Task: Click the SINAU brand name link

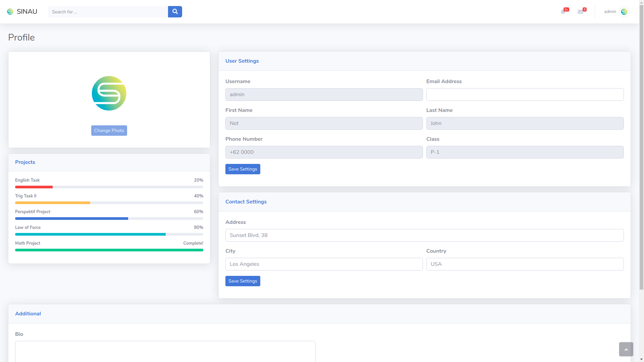Action: point(27,12)
